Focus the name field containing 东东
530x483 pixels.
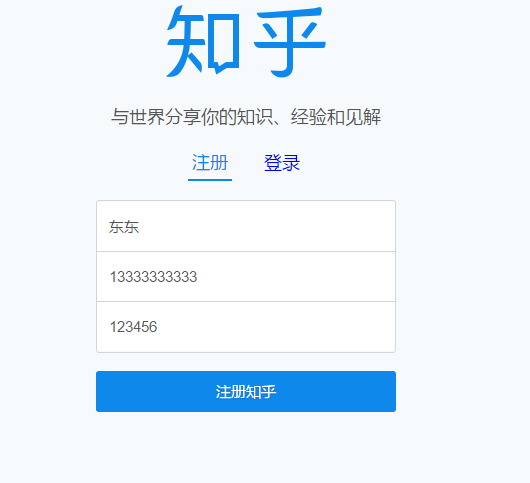click(246, 226)
